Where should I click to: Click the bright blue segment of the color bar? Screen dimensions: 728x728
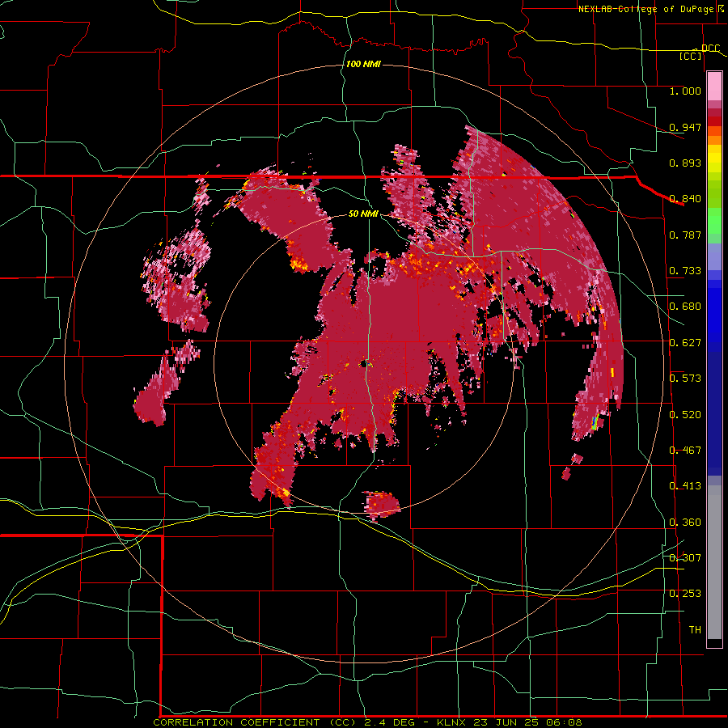click(x=714, y=315)
